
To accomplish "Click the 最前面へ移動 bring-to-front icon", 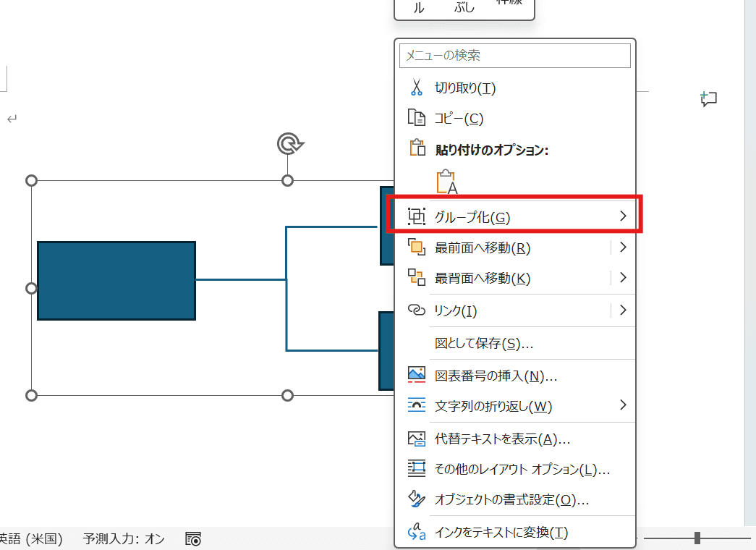I will click(416, 247).
